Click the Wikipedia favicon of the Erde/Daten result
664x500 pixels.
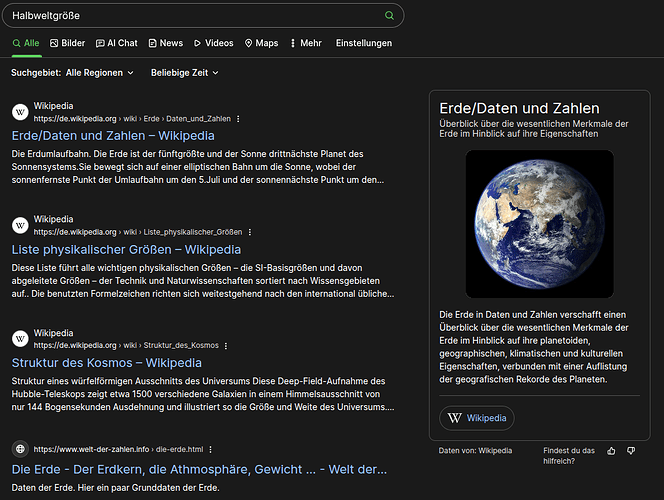[20, 112]
